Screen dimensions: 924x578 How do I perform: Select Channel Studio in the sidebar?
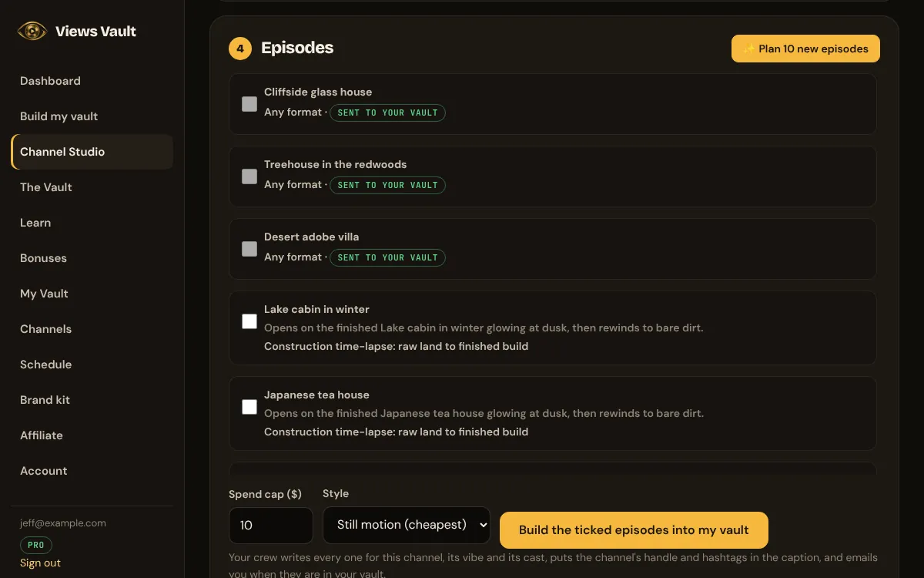click(92, 152)
